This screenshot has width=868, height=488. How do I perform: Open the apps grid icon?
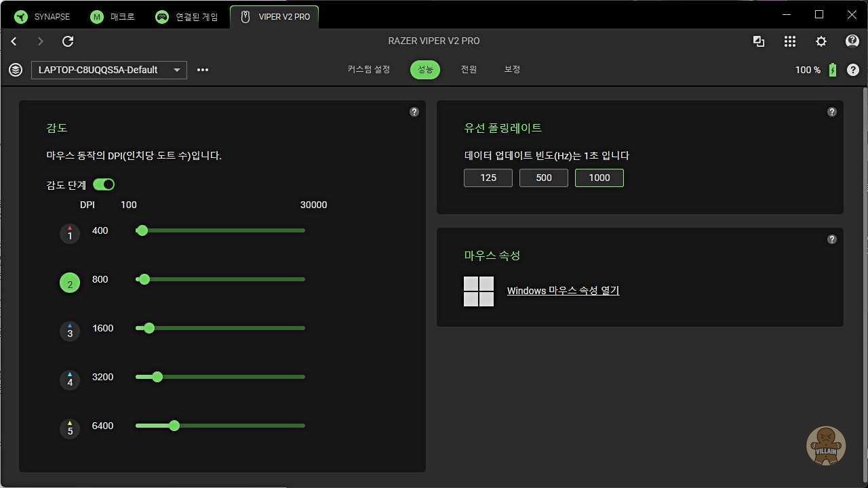coord(790,41)
